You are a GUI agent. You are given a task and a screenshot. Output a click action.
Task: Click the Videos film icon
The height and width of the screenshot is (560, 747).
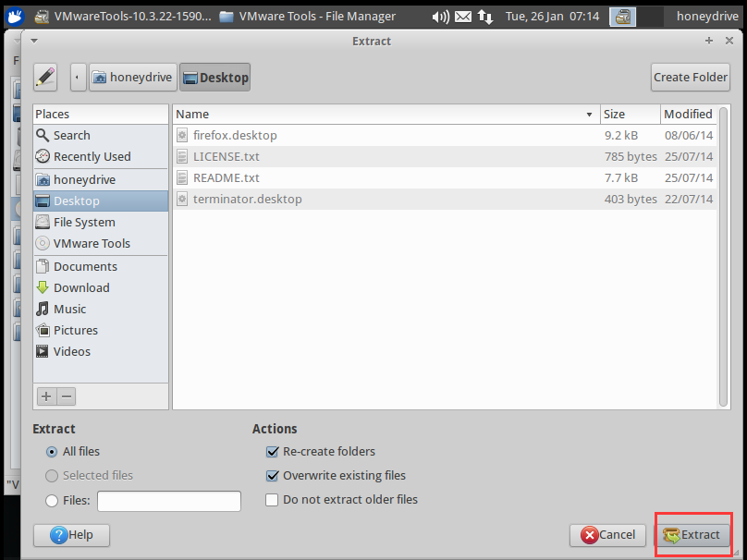(43, 351)
